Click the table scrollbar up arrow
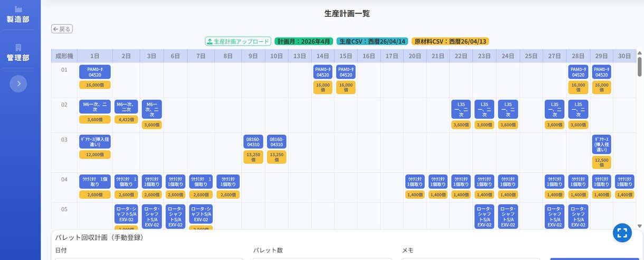This screenshot has height=260, width=644. (640, 53)
